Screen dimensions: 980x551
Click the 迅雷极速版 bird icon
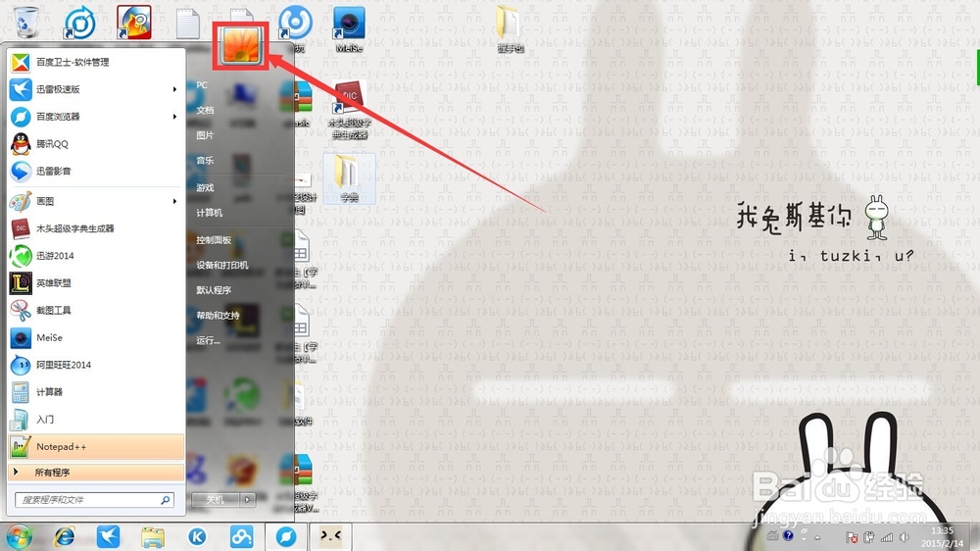tap(21, 89)
